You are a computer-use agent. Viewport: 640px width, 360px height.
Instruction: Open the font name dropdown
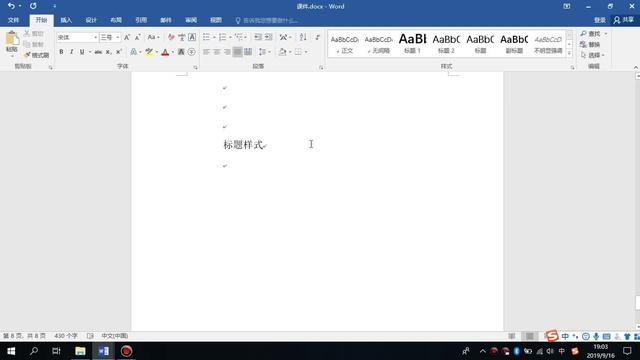96,37
